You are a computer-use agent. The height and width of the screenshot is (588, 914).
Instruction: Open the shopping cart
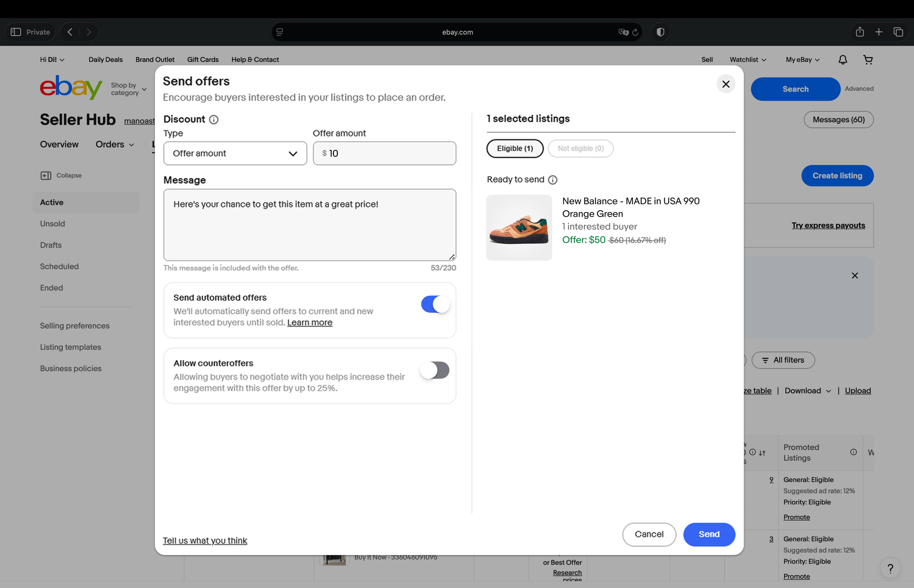click(x=868, y=60)
